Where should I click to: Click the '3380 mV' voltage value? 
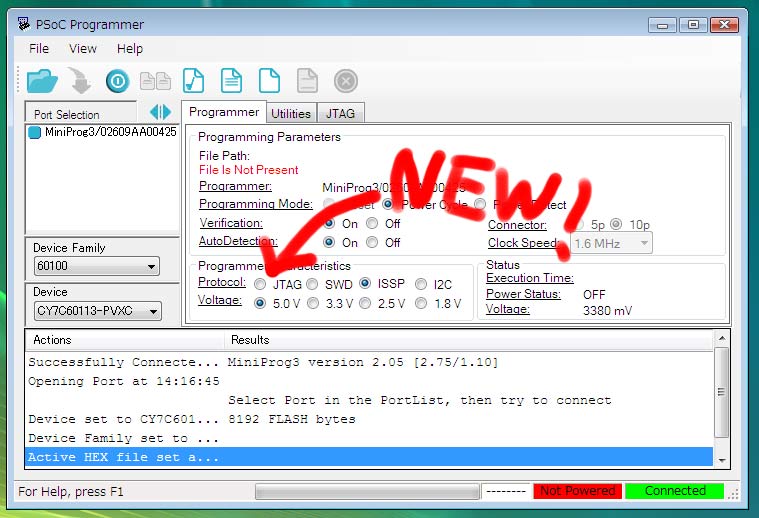click(x=607, y=310)
